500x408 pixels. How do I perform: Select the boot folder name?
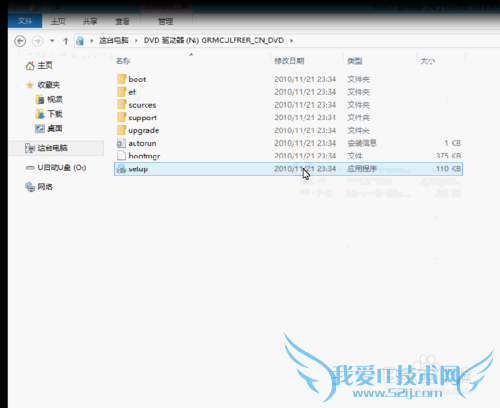click(x=137, y=79)
